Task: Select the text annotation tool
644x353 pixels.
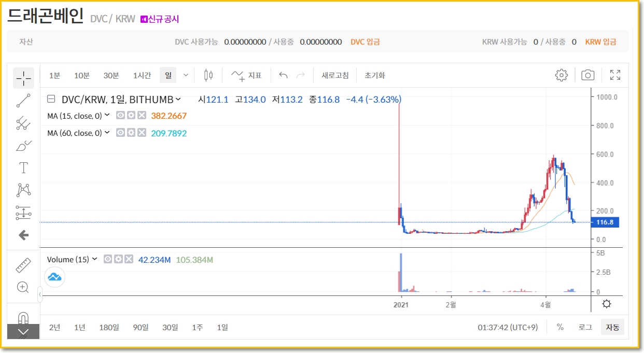Action: click(x=23, y=167)
